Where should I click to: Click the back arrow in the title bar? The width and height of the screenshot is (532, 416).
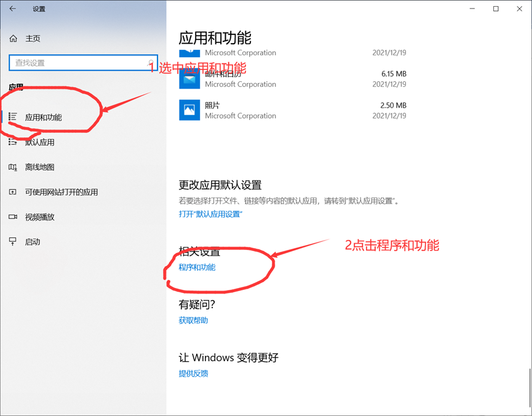click(x=14, y=9)
